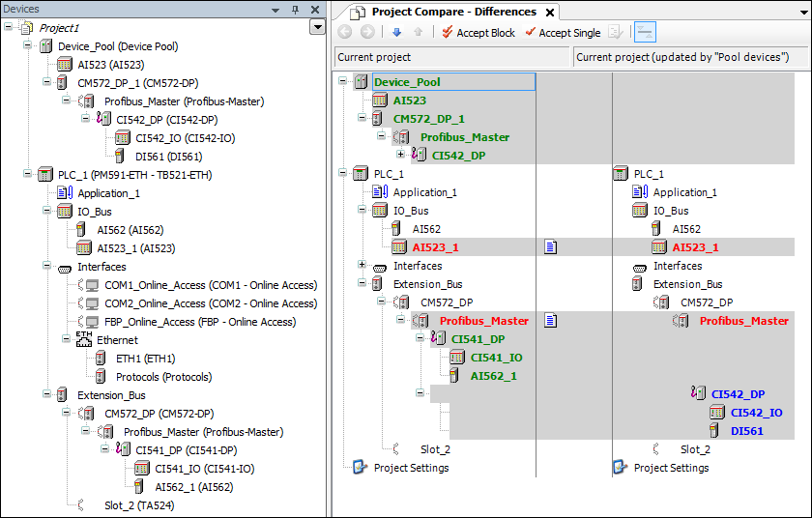Open the dropdown beside Project1 in device tree
This screenshot has width=812, height=518.
pos(317,27)
